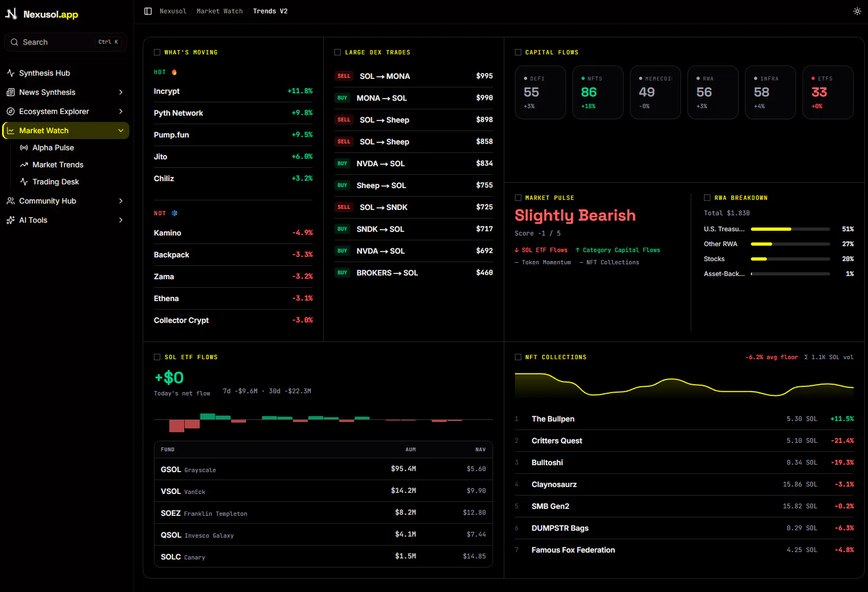Viewport: 868px width, 592px height.
Task: Click the Alpha Pulse radio icon
Action: pyautogui.click(x=24, y=148)
